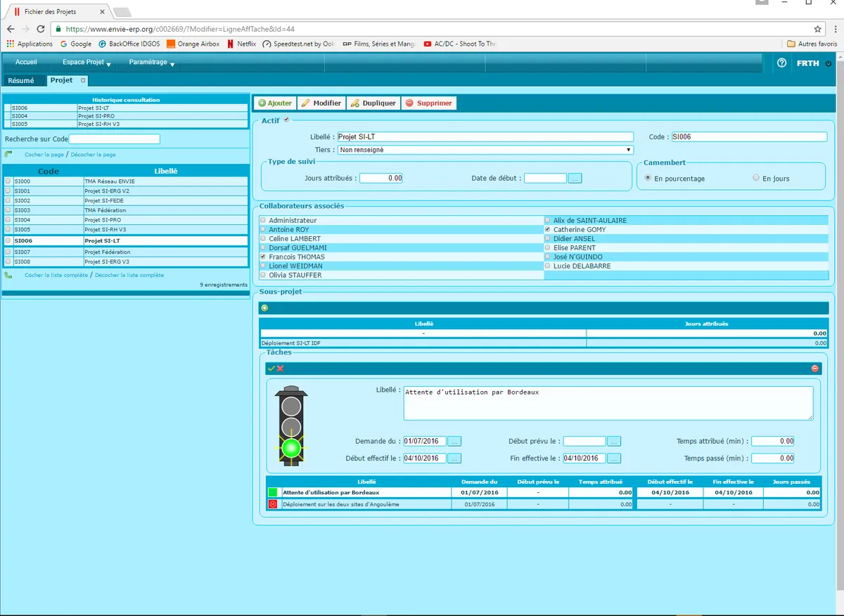Screen dimensions: 844x616
Task: Open the help question mark icon
Action: tap(781, 63)
